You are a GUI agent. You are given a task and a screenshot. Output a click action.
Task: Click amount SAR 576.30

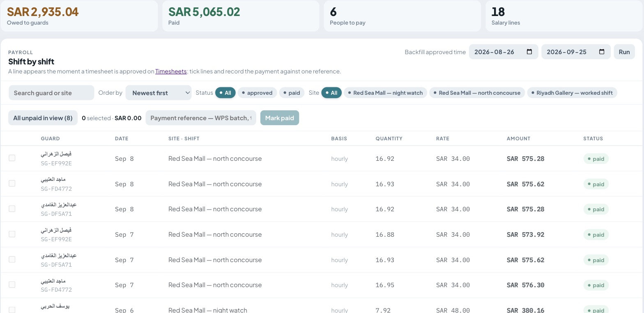pos(525,285)
